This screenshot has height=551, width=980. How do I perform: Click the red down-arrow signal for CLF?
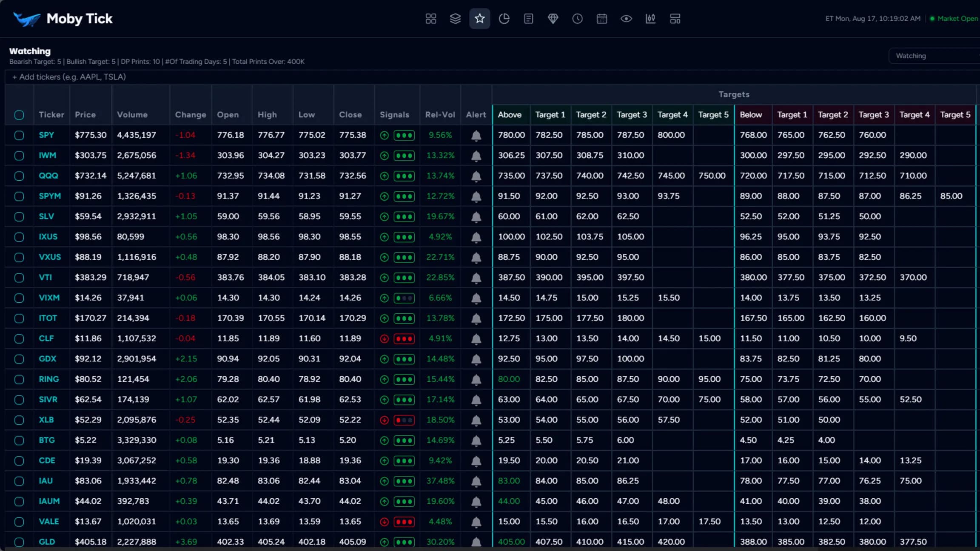click(x=384, y=339)
